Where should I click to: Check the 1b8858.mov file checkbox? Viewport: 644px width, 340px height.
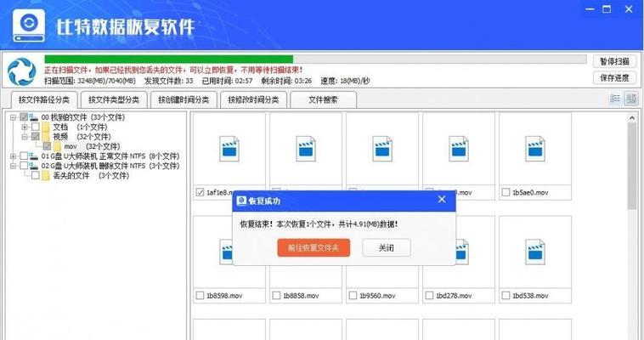tap(276, 296)
